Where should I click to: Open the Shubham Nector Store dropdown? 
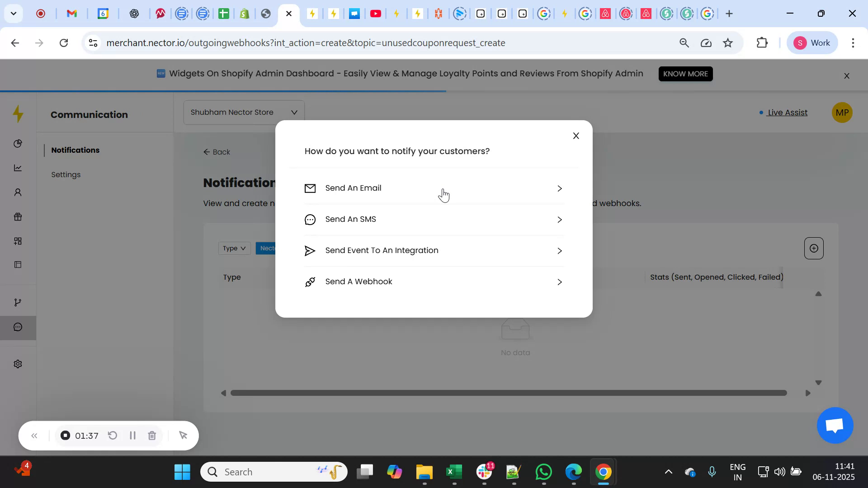243,112
